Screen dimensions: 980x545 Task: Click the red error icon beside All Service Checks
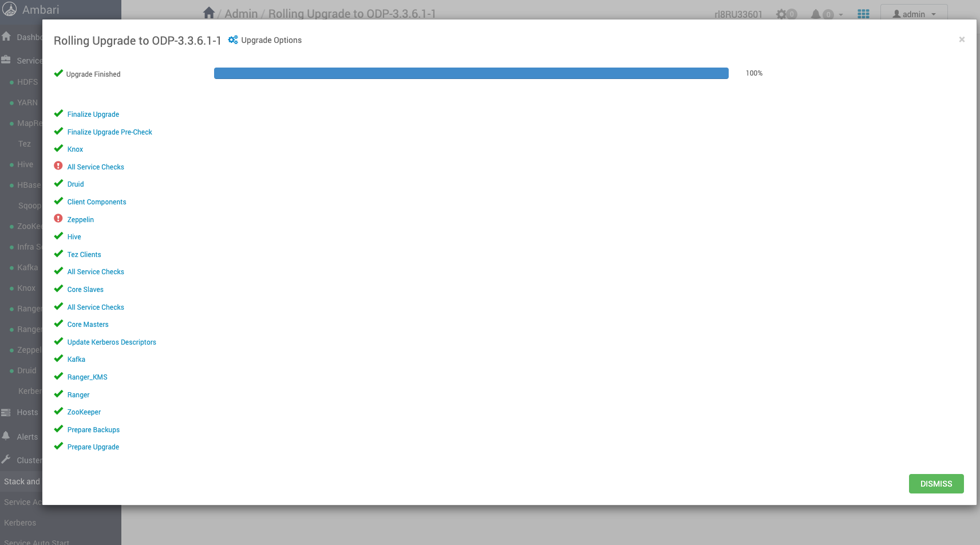click(58, 166)
